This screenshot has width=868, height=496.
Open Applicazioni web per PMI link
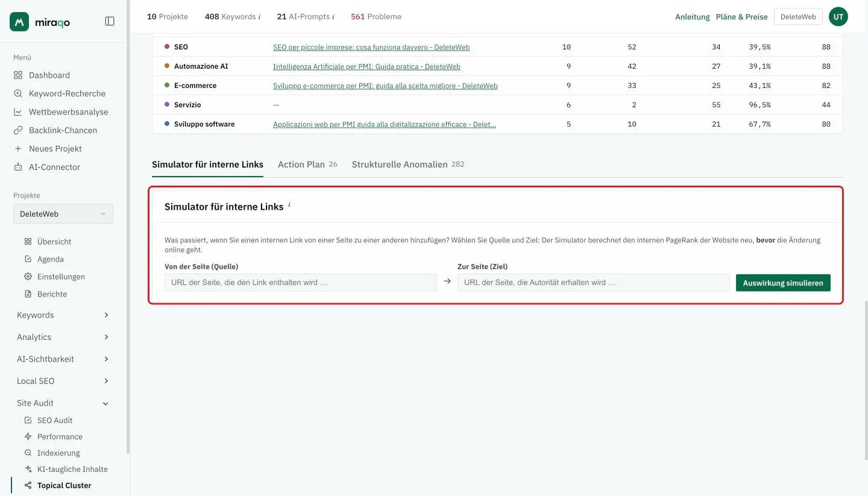pos(385,124)
